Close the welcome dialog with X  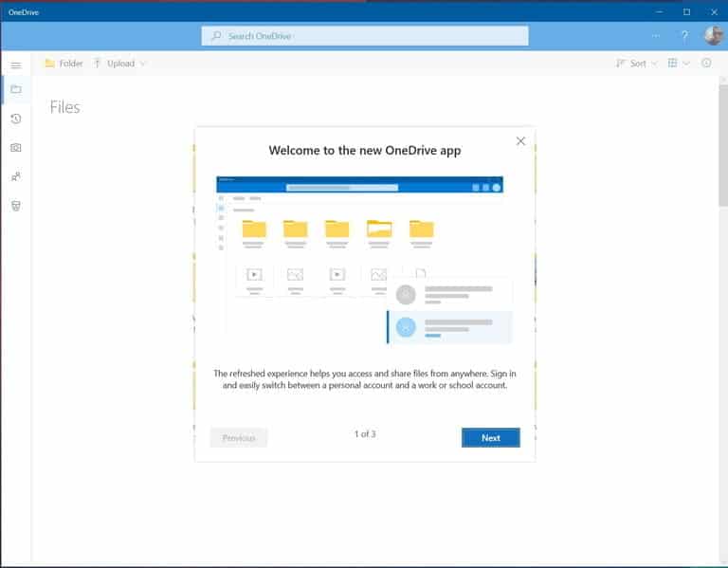tap(520, 140)
